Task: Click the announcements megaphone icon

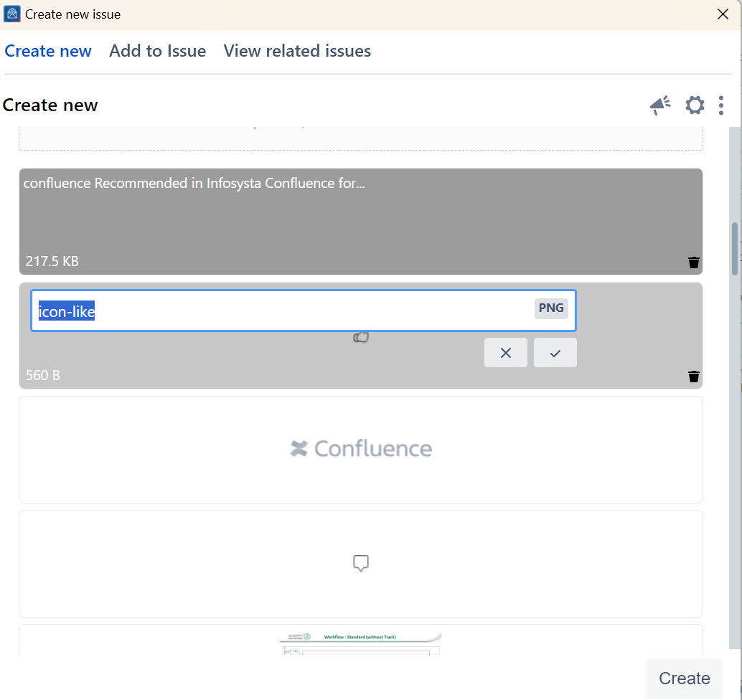Action: [660, 105]
